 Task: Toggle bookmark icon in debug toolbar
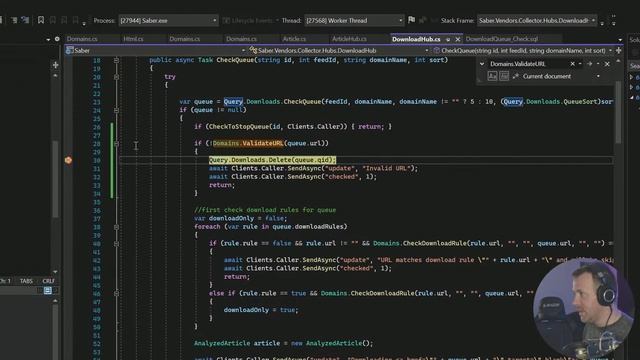tap(41, 20)
